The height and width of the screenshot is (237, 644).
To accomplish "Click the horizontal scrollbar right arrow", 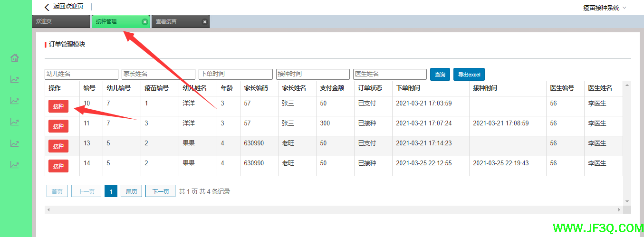I will (x=619, y=209).
